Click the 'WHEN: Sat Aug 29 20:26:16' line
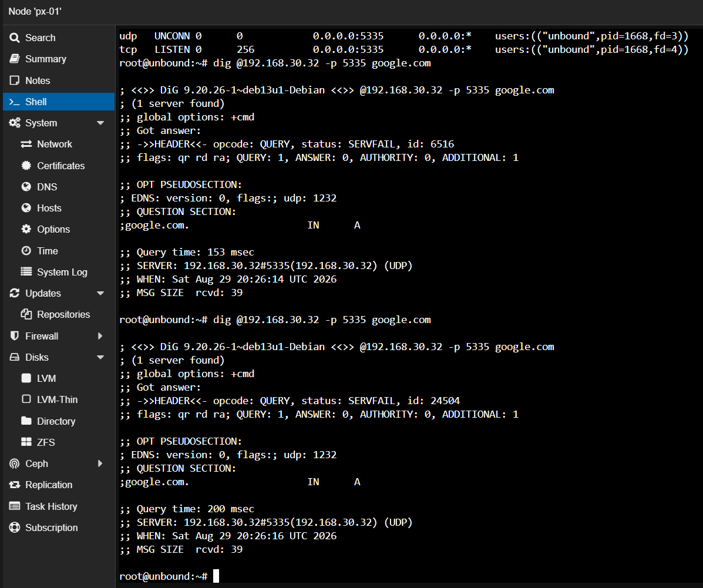This screenshot has width=703, height=588. click(228, 536)
